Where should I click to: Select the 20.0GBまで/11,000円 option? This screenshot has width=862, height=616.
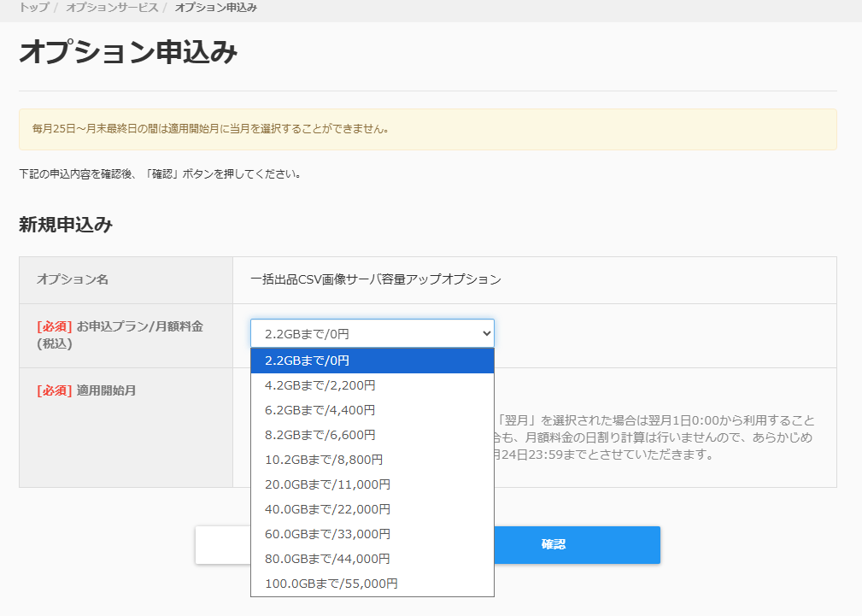point(372,484)
